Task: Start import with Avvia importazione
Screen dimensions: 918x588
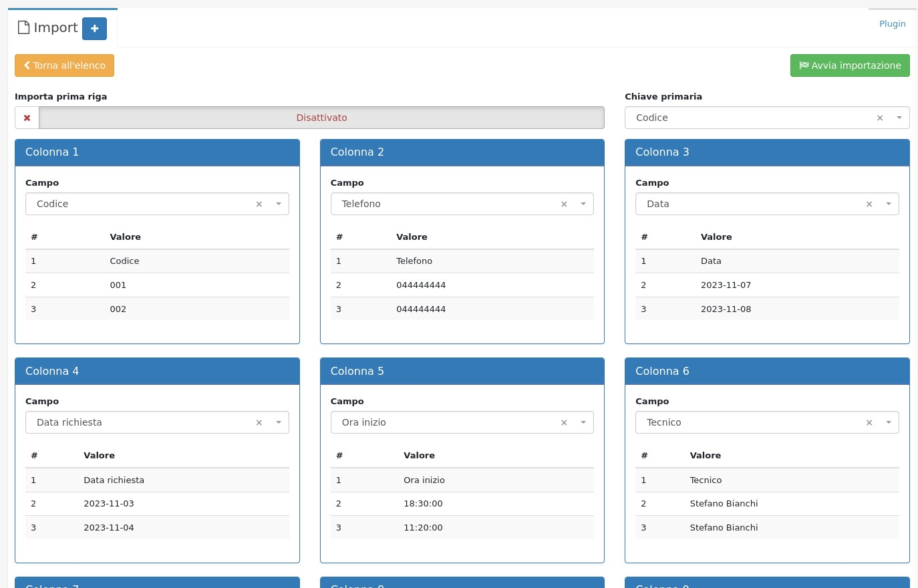Action: pos(850,65)
